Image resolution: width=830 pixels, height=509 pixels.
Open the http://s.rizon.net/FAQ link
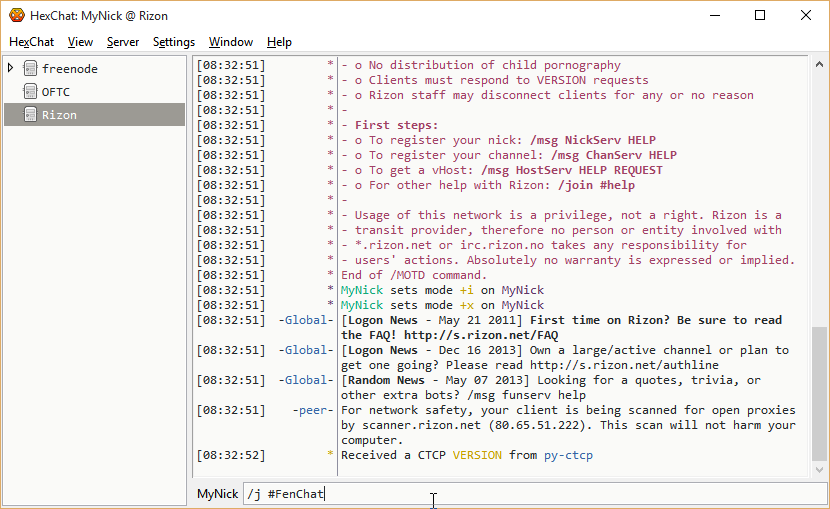(x=481, y=335)
